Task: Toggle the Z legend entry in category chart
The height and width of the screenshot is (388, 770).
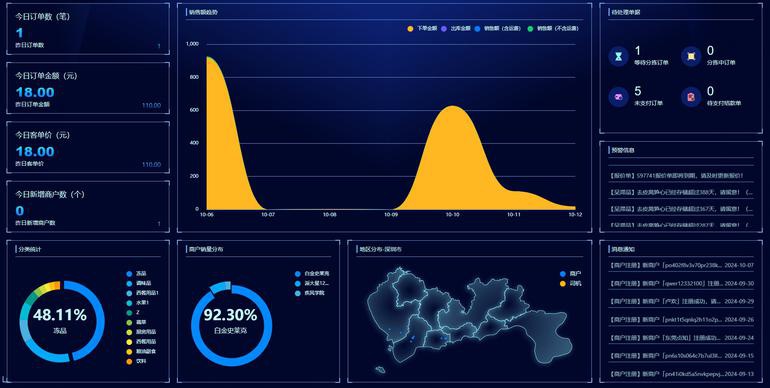Action: [x=133, y=312]
